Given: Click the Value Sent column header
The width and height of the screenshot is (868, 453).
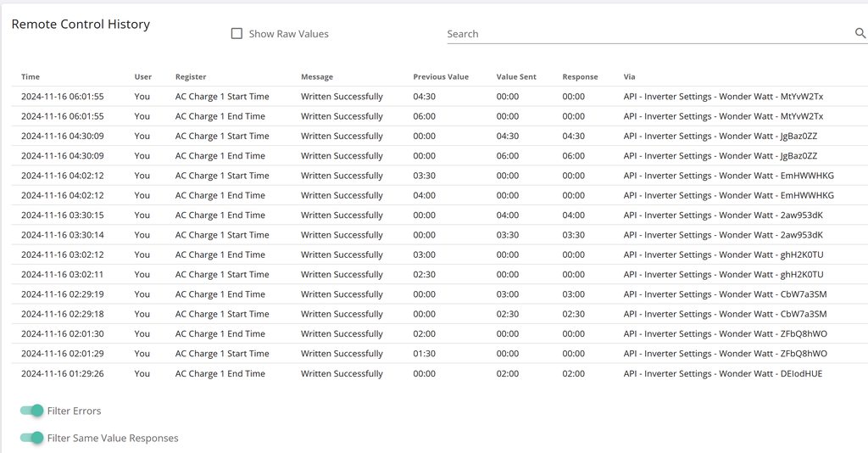Looking at the screenshot, I should pyautogui.click(x=516, y=77).
